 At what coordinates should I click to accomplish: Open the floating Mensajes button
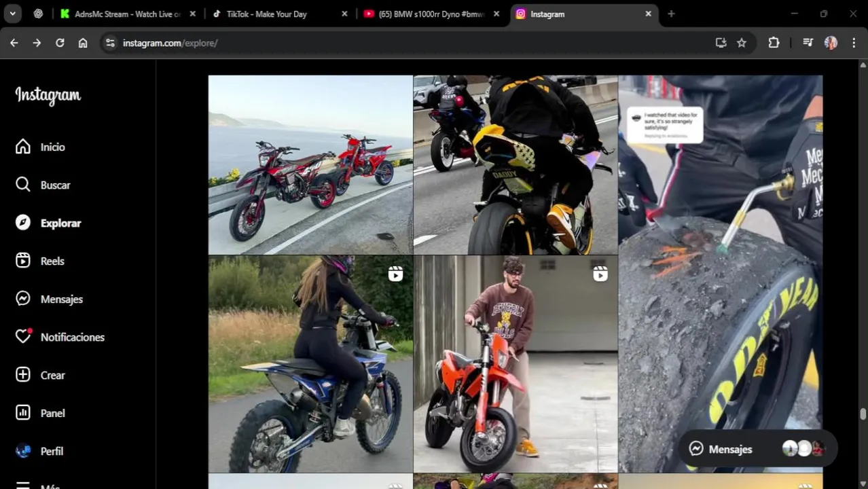(757, 449)
